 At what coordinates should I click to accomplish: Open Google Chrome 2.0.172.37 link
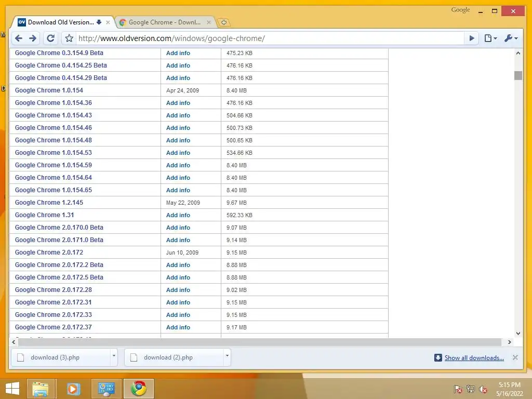pos(54,327)
